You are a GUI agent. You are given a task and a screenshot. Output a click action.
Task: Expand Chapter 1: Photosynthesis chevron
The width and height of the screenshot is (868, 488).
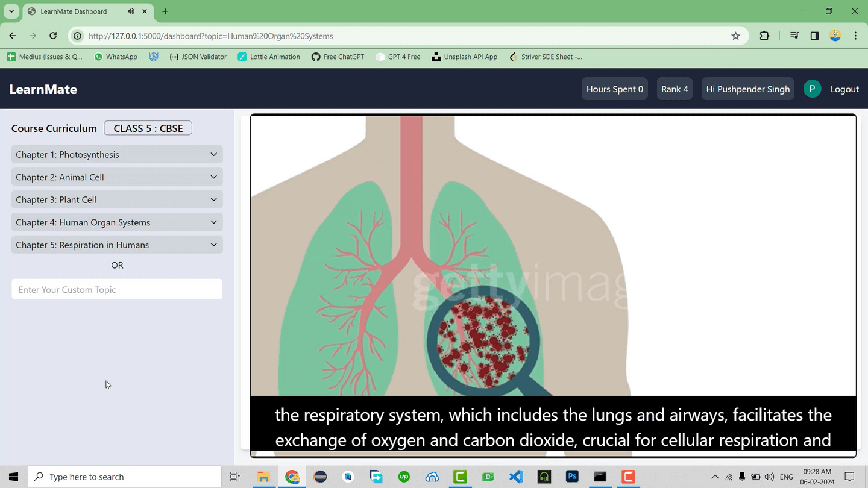click(213, 154)
